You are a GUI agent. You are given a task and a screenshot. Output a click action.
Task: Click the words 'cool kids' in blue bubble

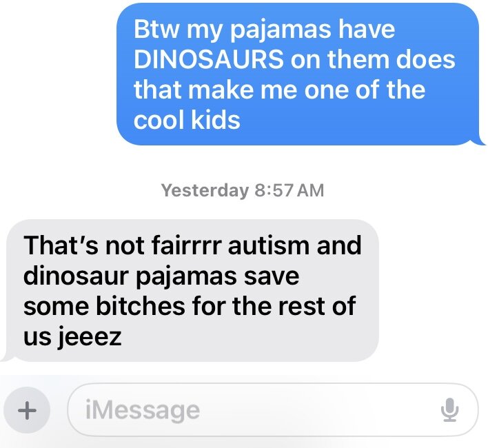pos(187,120)
